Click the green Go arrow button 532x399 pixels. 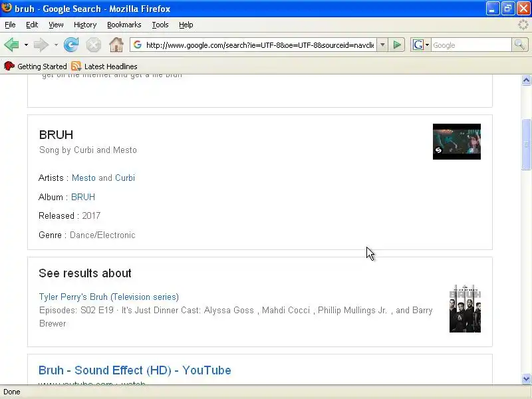tap(397, 45)
